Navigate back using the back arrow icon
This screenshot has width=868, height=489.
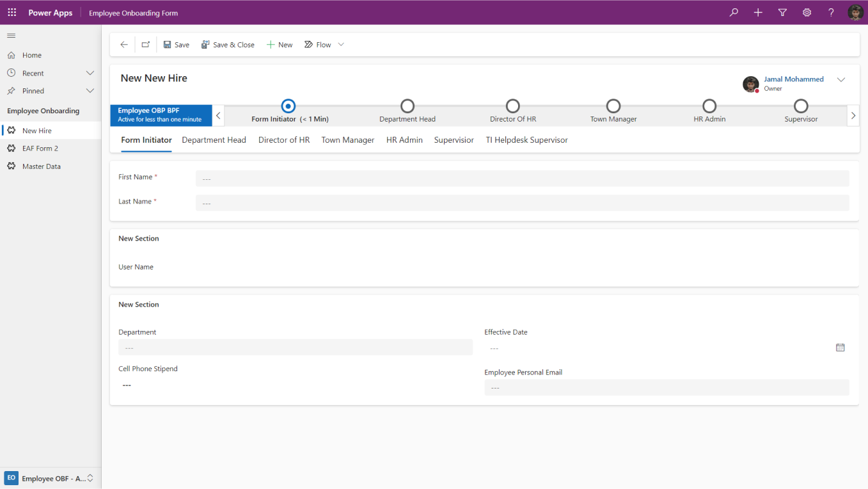(123, 44)
